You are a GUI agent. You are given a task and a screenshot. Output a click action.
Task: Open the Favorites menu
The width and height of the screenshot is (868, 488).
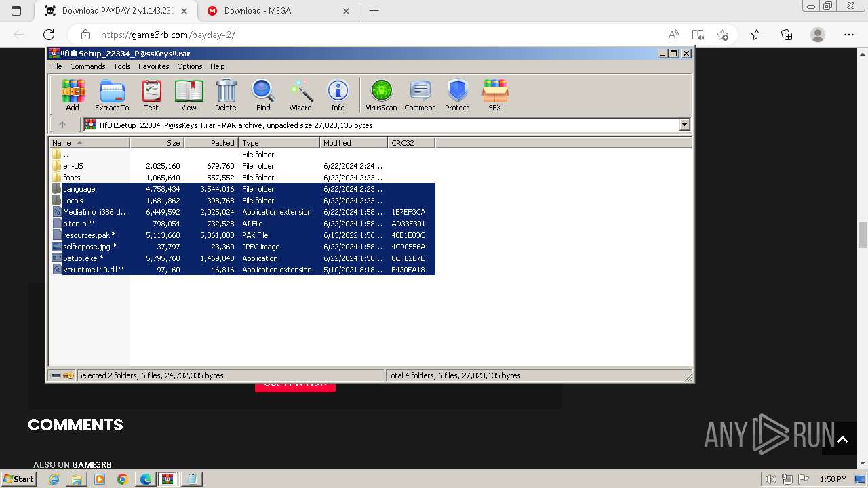(x=154, y=66)
